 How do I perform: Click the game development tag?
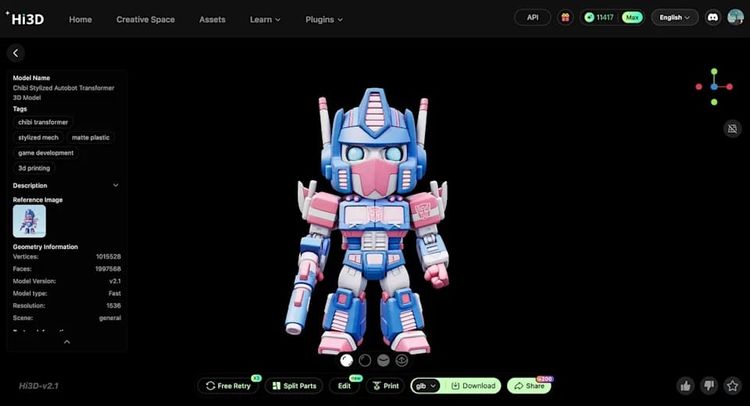(x=46, y=153)
